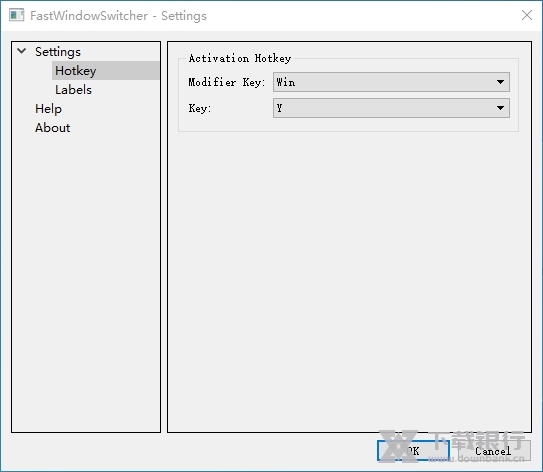543x472 pixels.
Task: Open the Help page
Action: click(48, 109)
